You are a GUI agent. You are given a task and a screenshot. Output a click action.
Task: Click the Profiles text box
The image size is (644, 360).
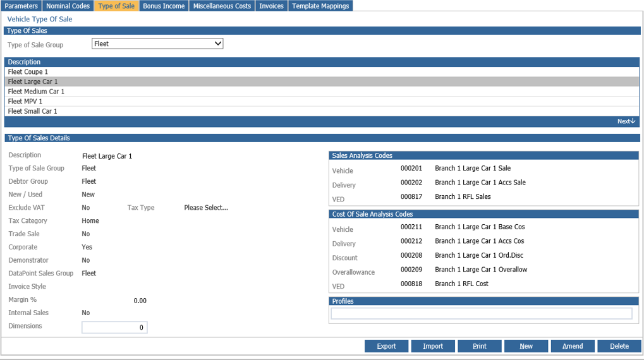482,314
